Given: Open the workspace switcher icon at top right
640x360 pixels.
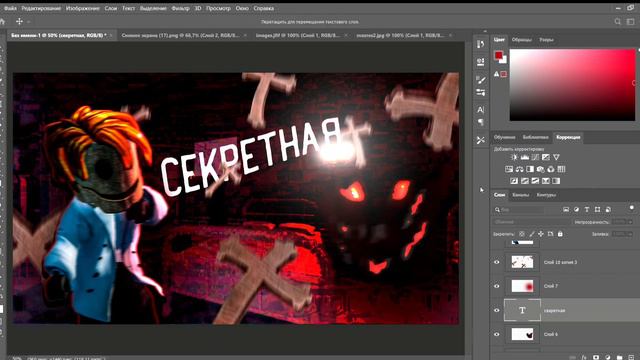Looking at the screenshot, I should point(631,22).
